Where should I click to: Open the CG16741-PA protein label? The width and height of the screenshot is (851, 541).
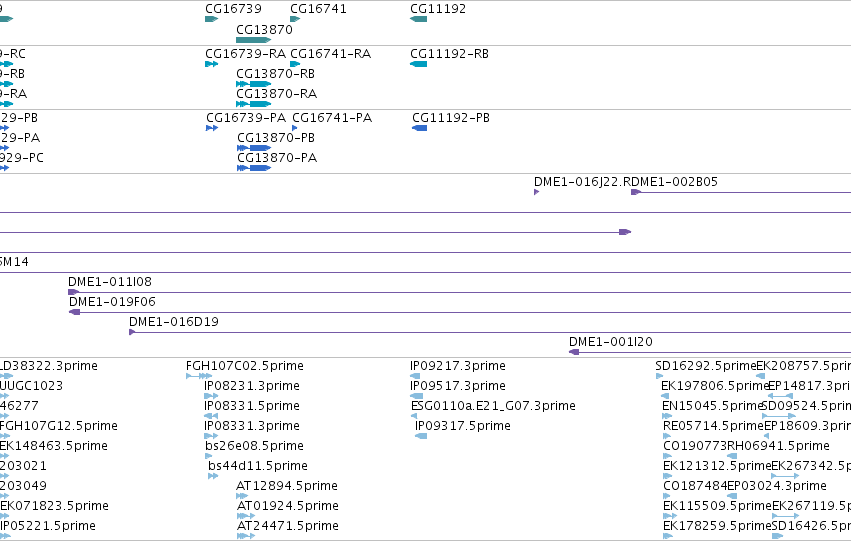click(332, 118)
